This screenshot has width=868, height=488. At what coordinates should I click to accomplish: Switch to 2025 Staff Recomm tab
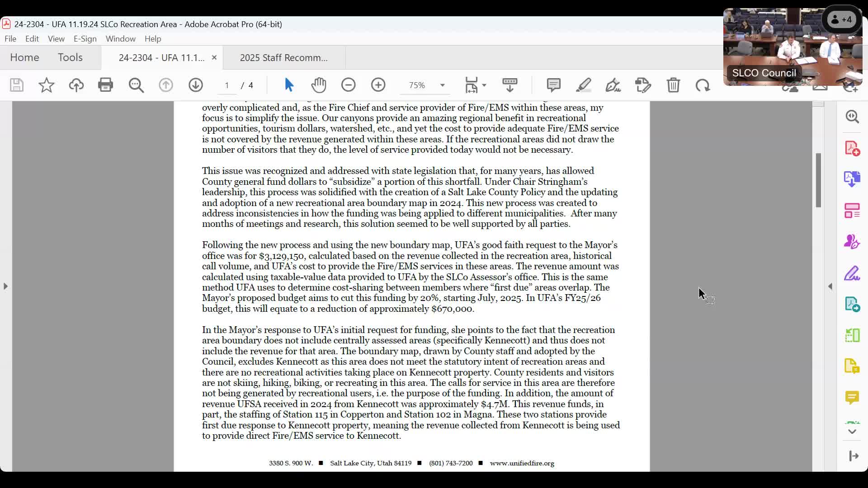[x=283, y=58]
